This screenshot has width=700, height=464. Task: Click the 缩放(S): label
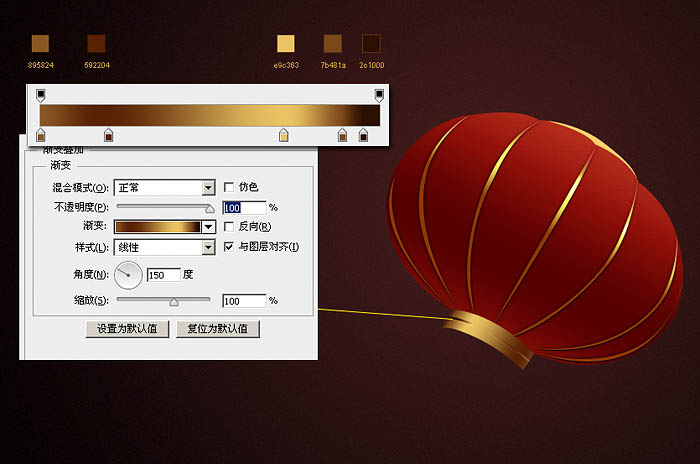pos(92,300)
